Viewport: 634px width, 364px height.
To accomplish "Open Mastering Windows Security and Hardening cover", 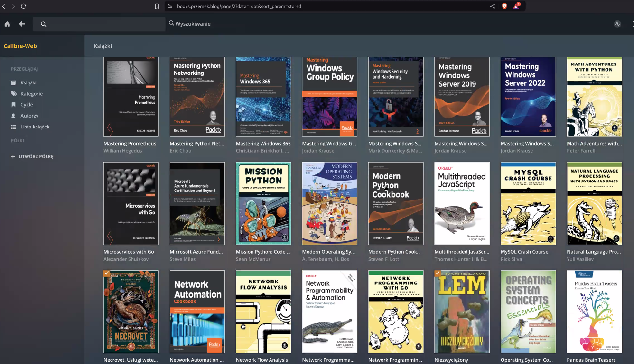I will [x=396, y=97].
